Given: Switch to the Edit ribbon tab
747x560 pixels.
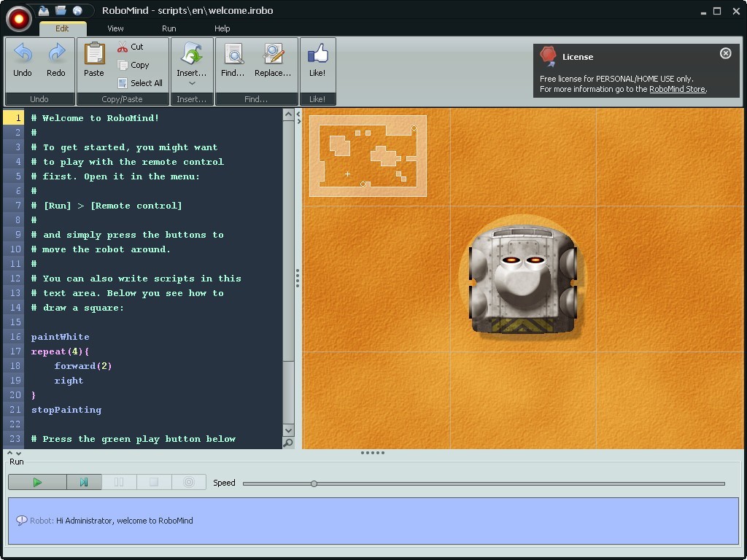Looking at the screenshot, I should pos(63,28).
